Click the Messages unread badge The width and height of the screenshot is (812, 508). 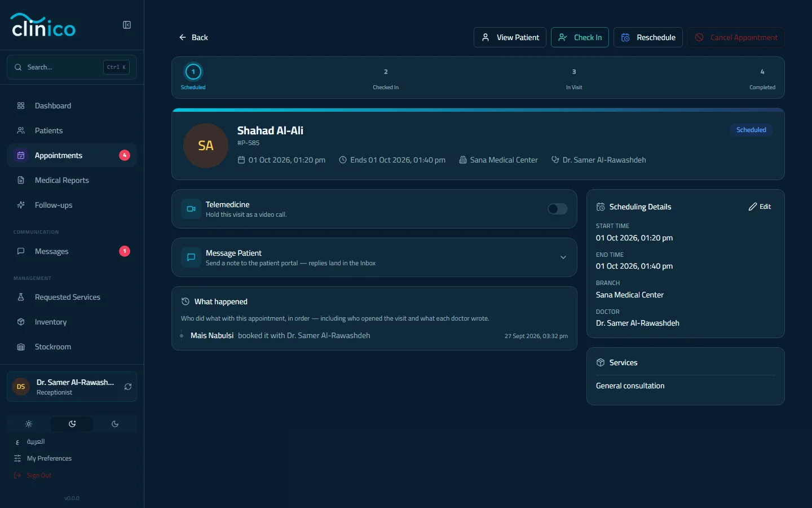click(125, 251)
